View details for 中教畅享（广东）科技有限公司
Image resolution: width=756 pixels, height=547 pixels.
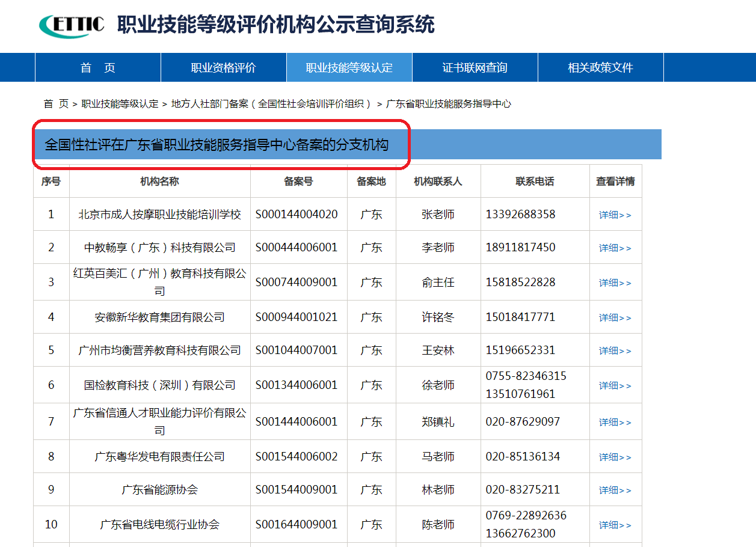point(615,248)
